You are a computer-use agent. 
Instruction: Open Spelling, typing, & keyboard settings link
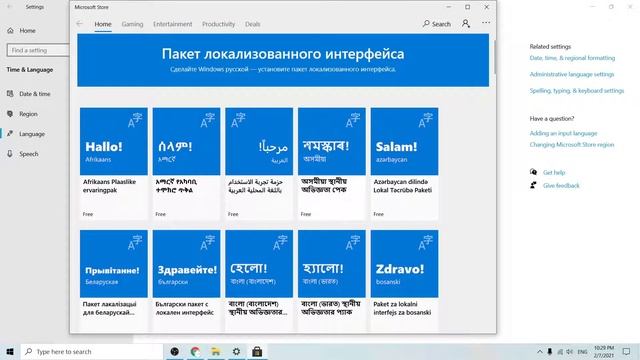577,91
